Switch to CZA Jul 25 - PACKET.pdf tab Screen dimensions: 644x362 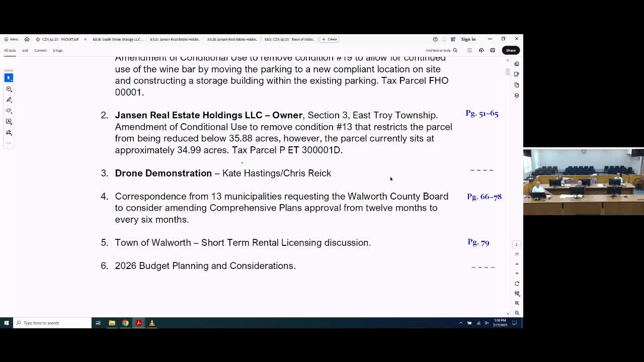point(60,39)
